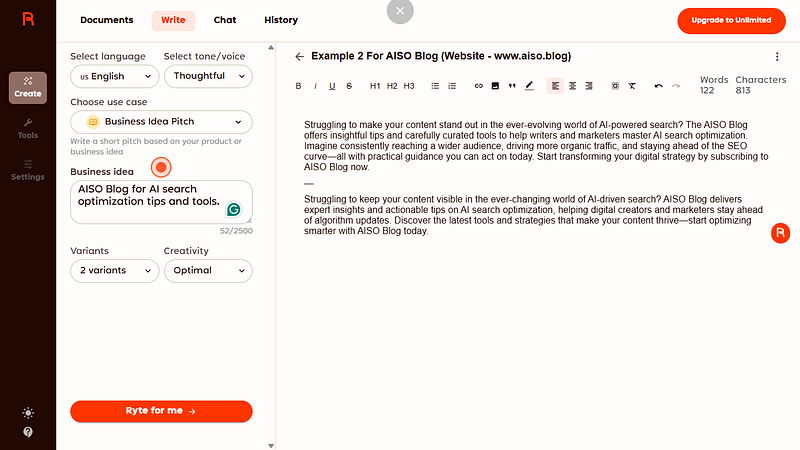This screenshot has height=450, width=800.
Task: Close the overlay with X button
Action: point(400,11)
